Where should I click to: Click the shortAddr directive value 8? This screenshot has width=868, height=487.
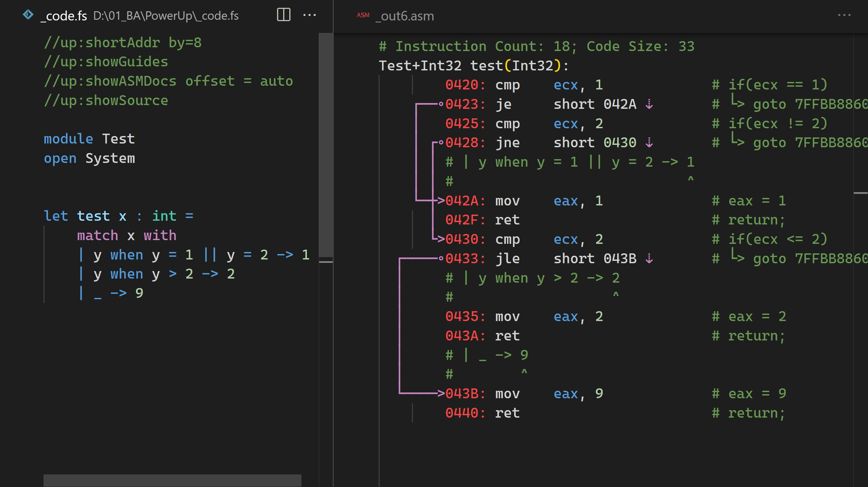pos(201,43)
